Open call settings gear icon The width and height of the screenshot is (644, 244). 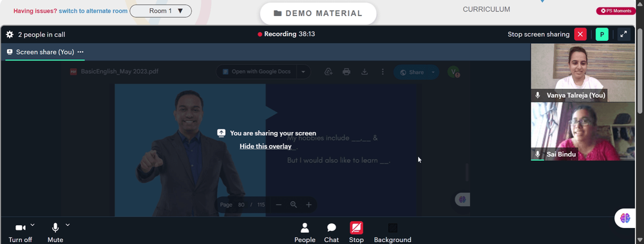(10, 35)
